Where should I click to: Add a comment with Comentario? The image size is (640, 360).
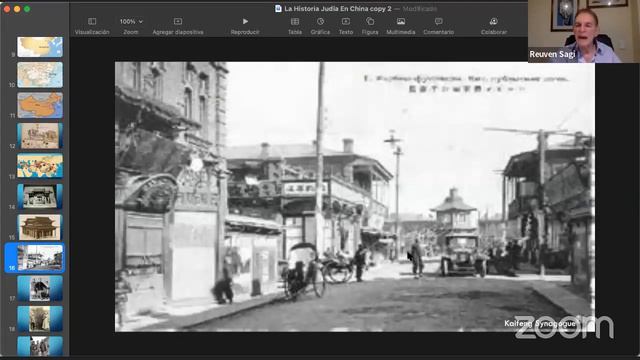(438, 26)
